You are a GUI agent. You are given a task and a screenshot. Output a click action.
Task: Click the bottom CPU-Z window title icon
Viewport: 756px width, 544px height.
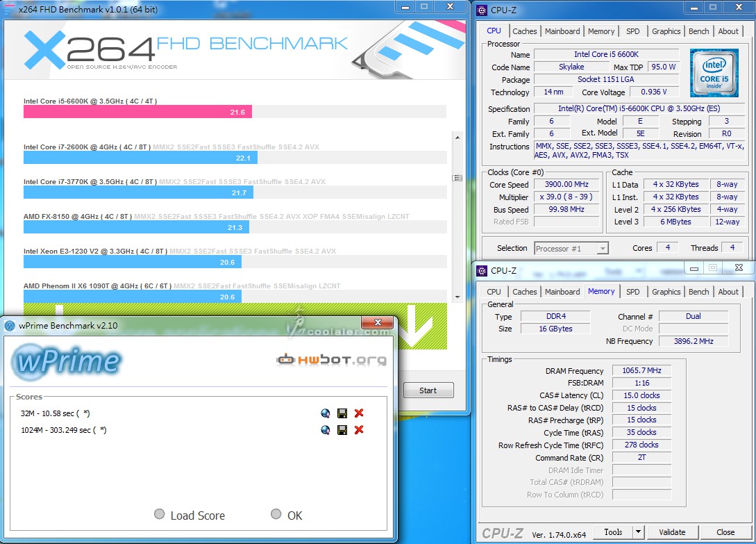[x=482, y=271]
